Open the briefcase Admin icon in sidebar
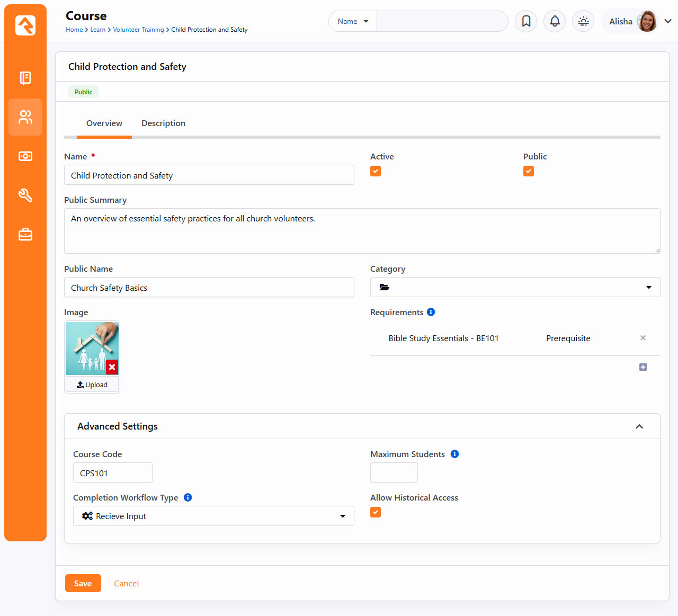 (x=25, y=234)
